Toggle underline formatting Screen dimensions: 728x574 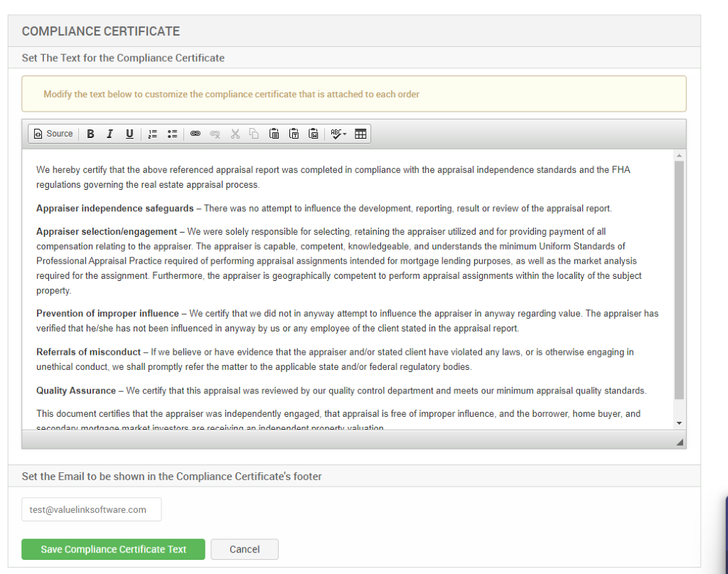click(x=129, y=134)
